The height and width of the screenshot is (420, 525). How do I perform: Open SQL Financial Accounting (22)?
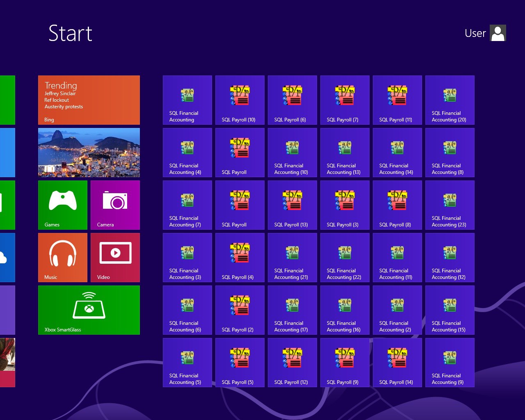click(345, 258)
